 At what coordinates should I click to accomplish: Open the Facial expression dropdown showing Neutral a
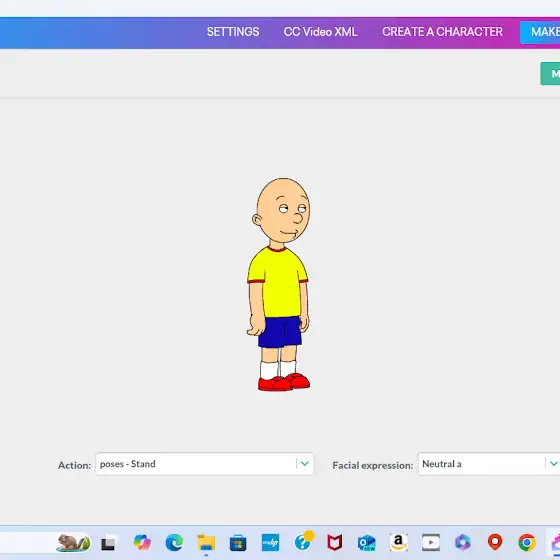click(x=489, y=464)
